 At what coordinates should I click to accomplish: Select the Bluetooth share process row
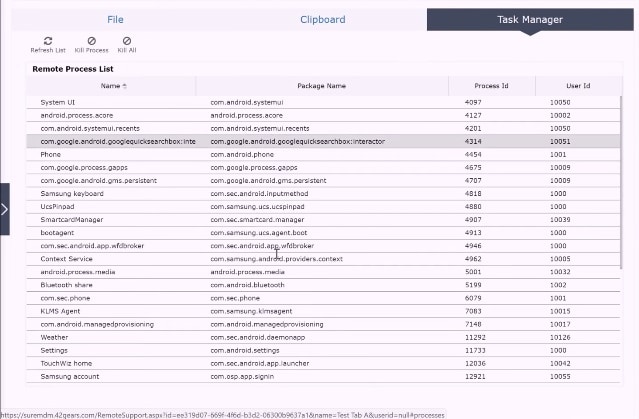point(66,285)
